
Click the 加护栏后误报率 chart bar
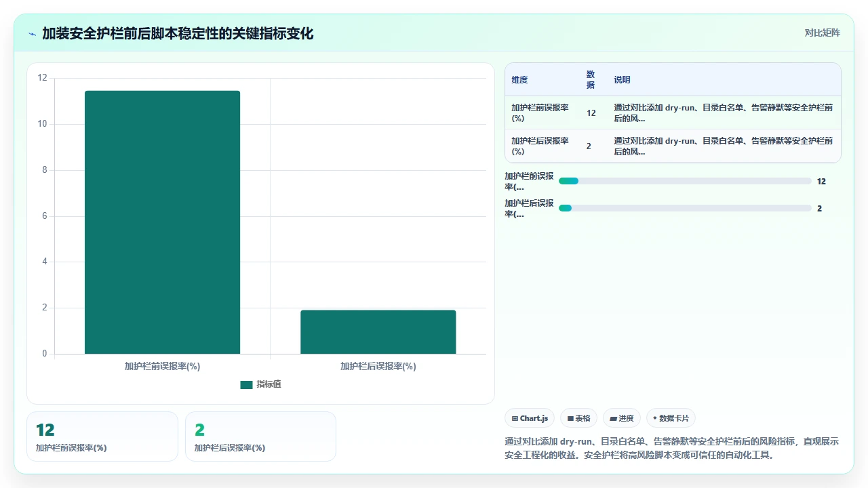click(378, 332)
